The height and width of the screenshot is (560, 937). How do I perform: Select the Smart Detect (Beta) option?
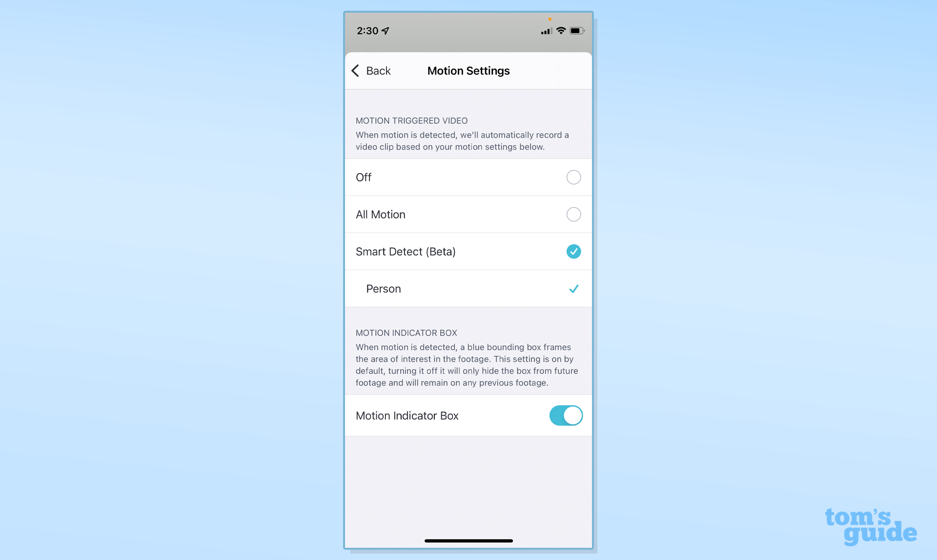[x=573, y=251]
